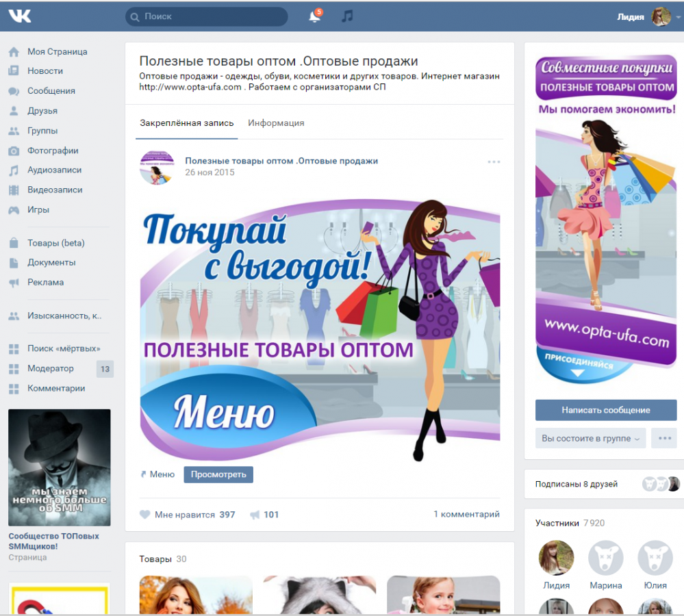Click the post author group name link
This screenshot has height=616, width=684.
pos(281,161)
